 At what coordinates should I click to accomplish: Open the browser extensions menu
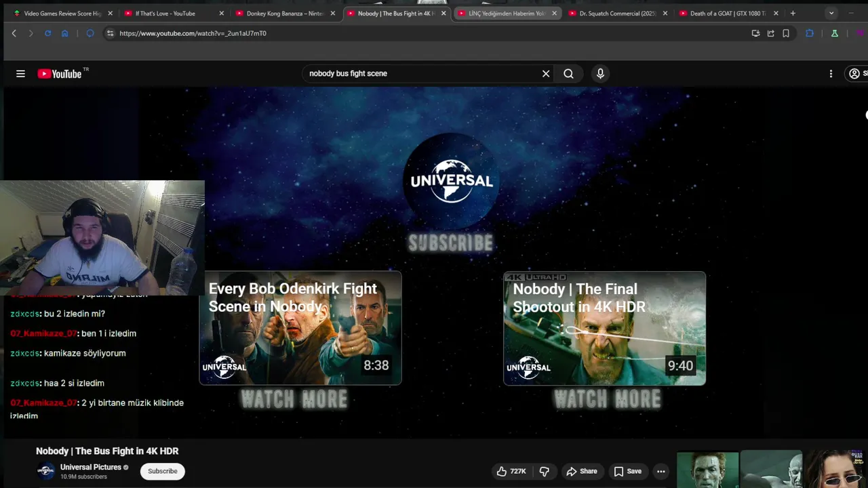pos(810,33)
